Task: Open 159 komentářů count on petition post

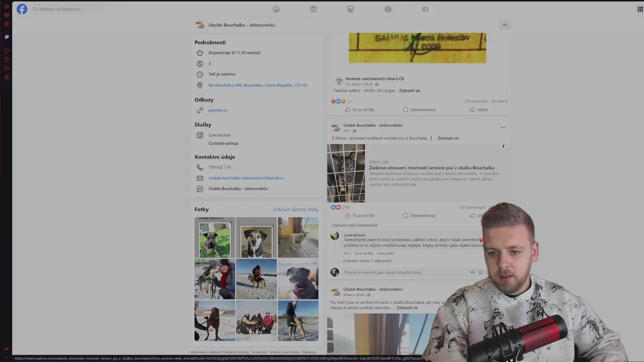Action: pos(471,207)
